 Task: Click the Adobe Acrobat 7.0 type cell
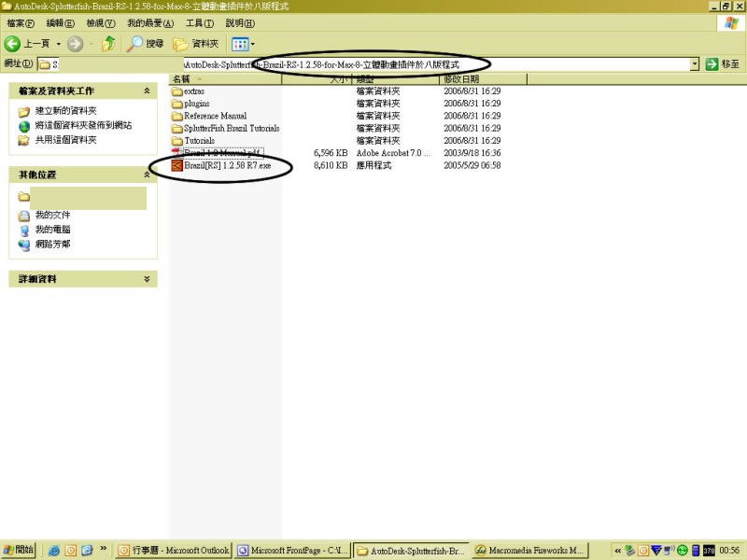pyautogui.click(x=393, y=153)
